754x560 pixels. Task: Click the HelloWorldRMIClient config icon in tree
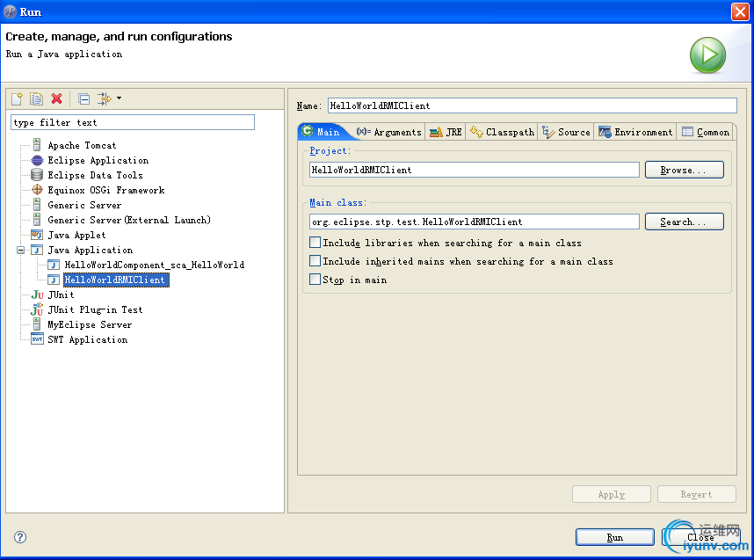(54, 280)
